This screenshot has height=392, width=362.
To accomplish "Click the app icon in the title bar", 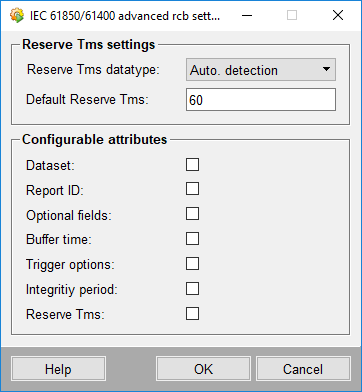I will pyautogui.click(x=16, y=15).
